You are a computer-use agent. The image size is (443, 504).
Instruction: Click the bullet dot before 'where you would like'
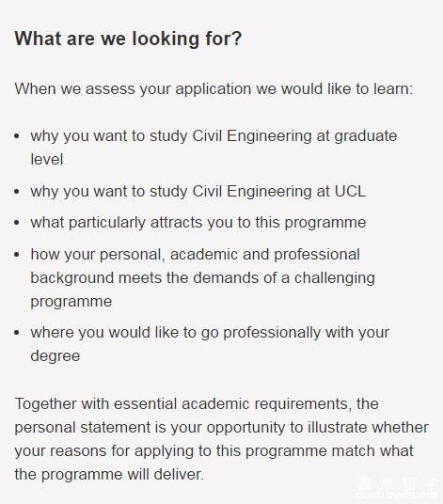coord(17,332)
